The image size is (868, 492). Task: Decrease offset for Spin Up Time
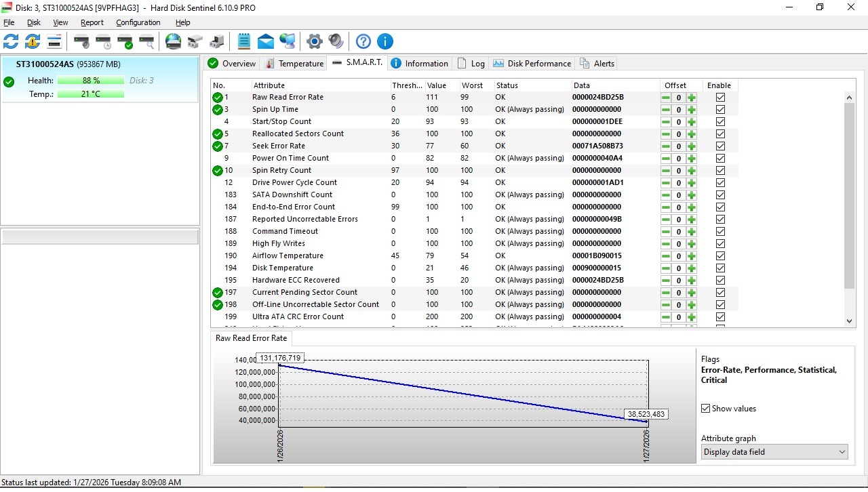[666, 110]
